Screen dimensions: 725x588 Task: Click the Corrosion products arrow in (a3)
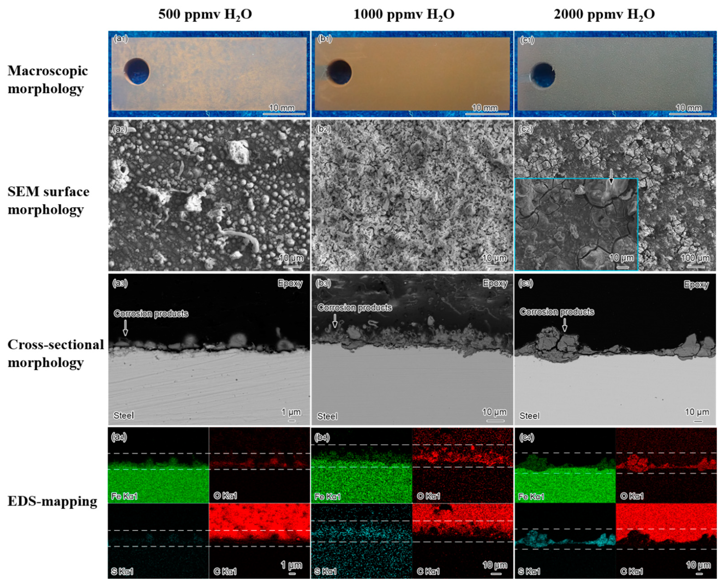[x=125, y=327]
